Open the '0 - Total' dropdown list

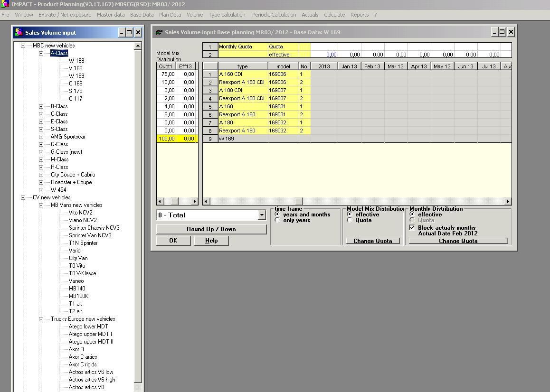pyautogui.click(x=262, y=215)
